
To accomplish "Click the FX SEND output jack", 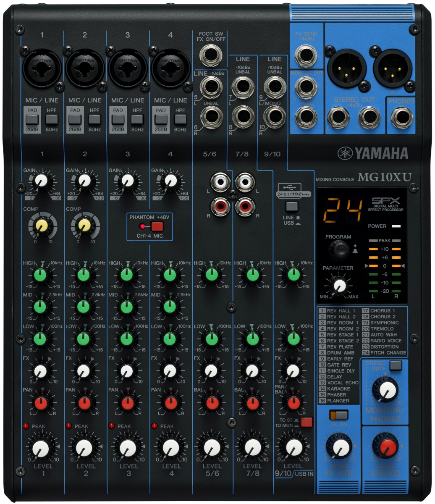I will (x=306, y=55).
